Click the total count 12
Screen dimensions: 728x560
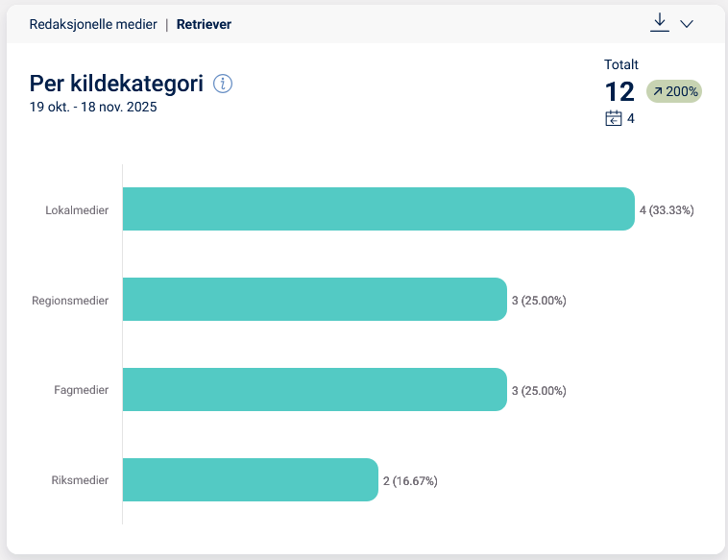(619, 92)
